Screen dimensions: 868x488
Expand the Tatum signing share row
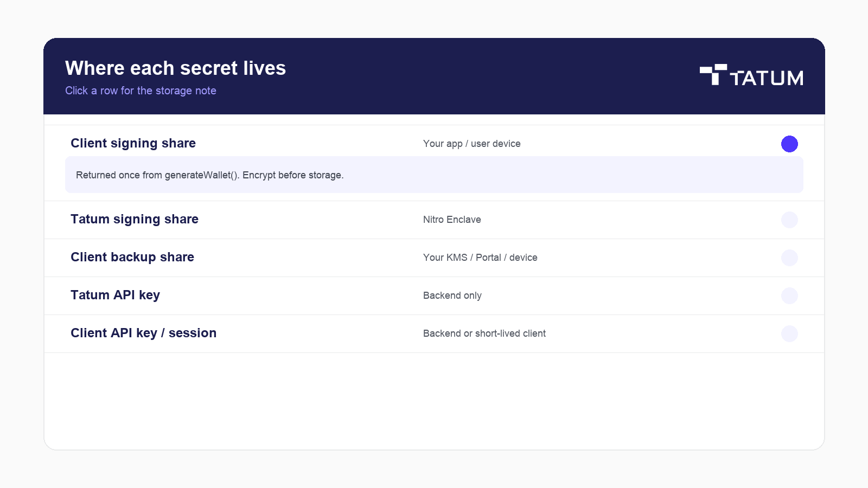434,220
